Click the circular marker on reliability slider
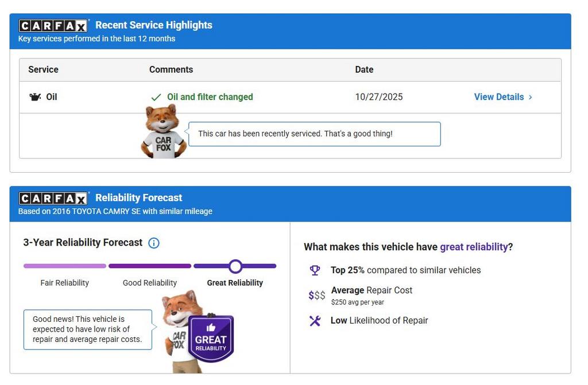 coord(235,266)
